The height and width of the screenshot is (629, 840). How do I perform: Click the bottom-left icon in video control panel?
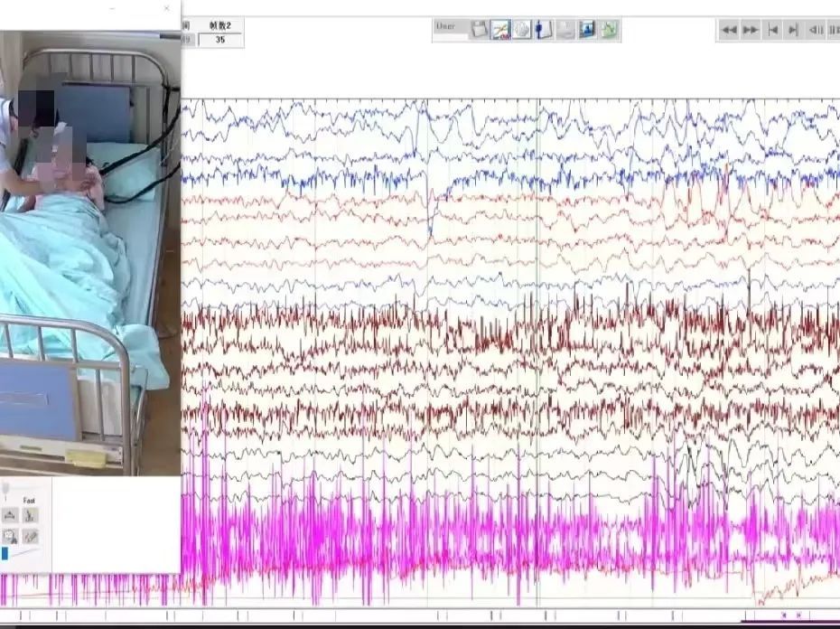10,536
